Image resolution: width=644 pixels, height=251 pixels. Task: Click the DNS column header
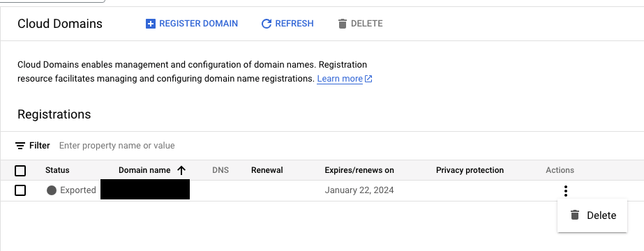click(220, 170)
